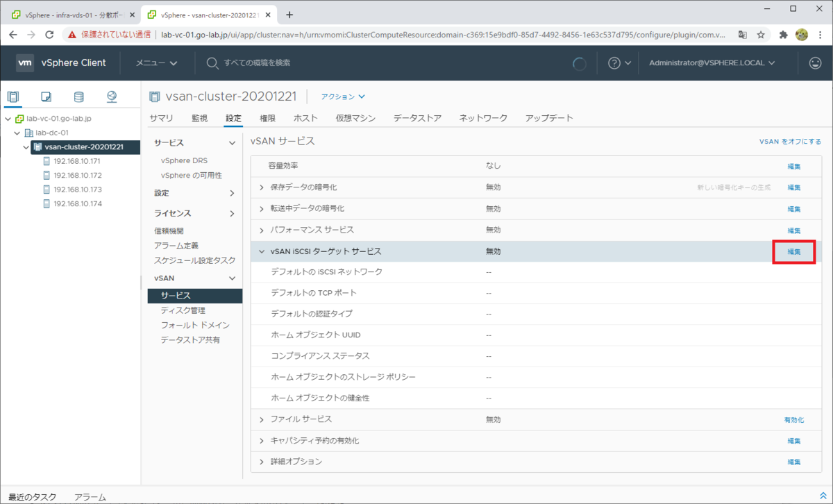Select host 192.168.10.174 in tree
The image size is (833, 504).
point(78,203)
